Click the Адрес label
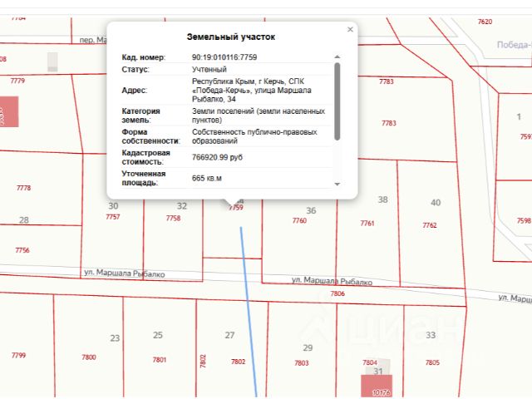 pos(134,91)
